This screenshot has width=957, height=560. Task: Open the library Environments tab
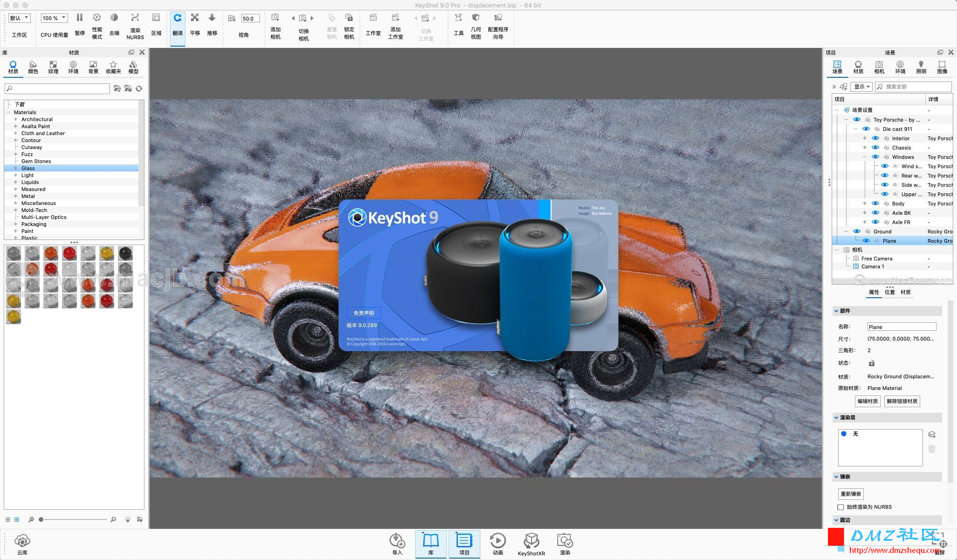tap(73, 67)
